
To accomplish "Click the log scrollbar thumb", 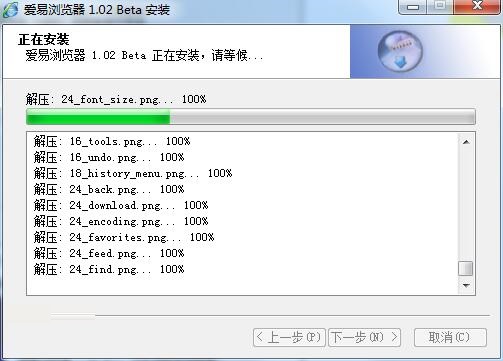I will pyautogui.click(x=466, y=269).
